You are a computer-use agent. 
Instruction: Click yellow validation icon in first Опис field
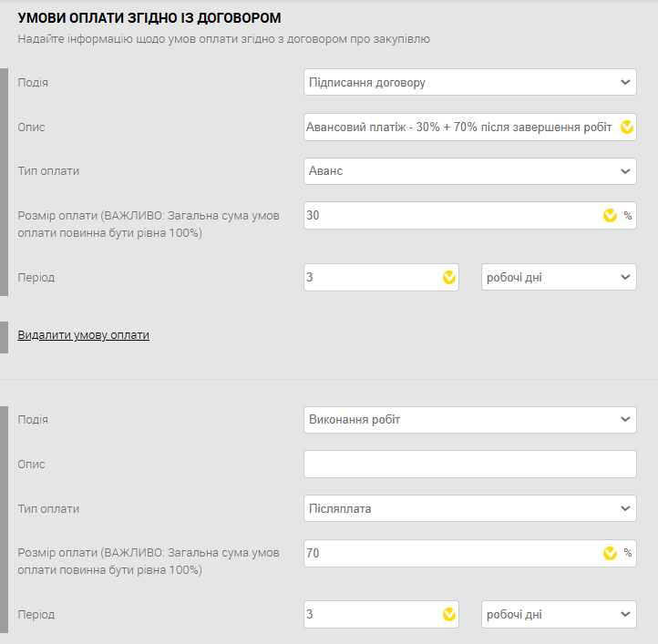[x=627, y=128]
